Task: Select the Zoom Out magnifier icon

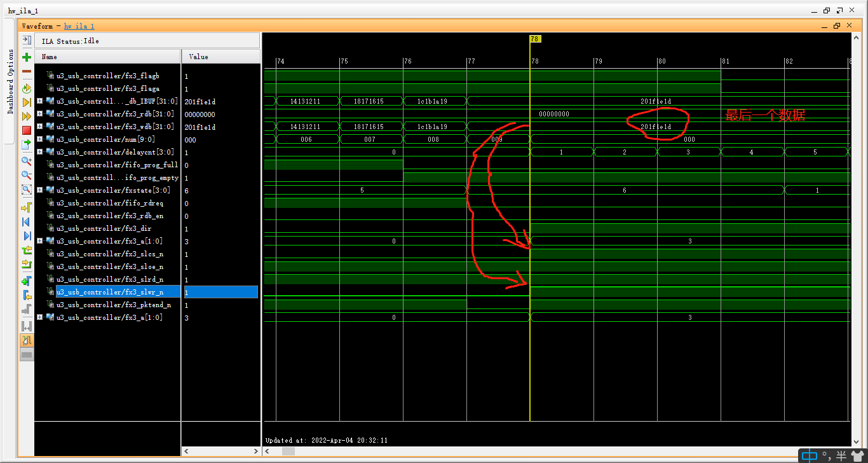Action: tap(27, 175)
